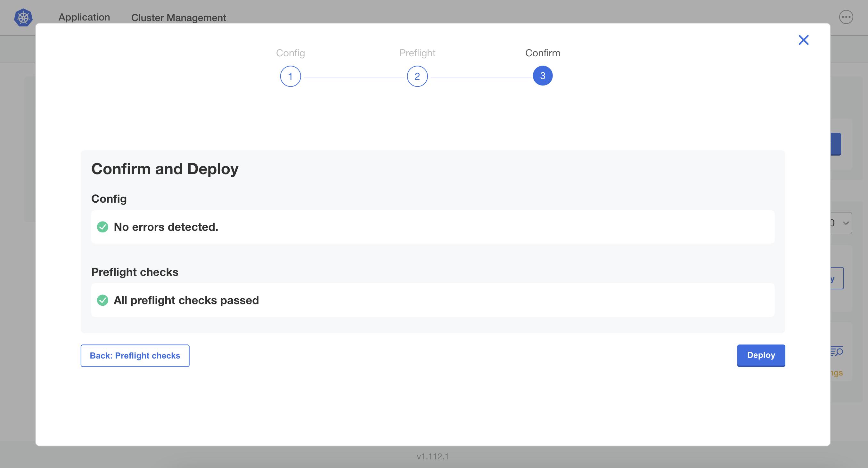Click the Preflight step label
Image resolution: width=868 pixels, height=468 pixels.
[x=417, y=53]
